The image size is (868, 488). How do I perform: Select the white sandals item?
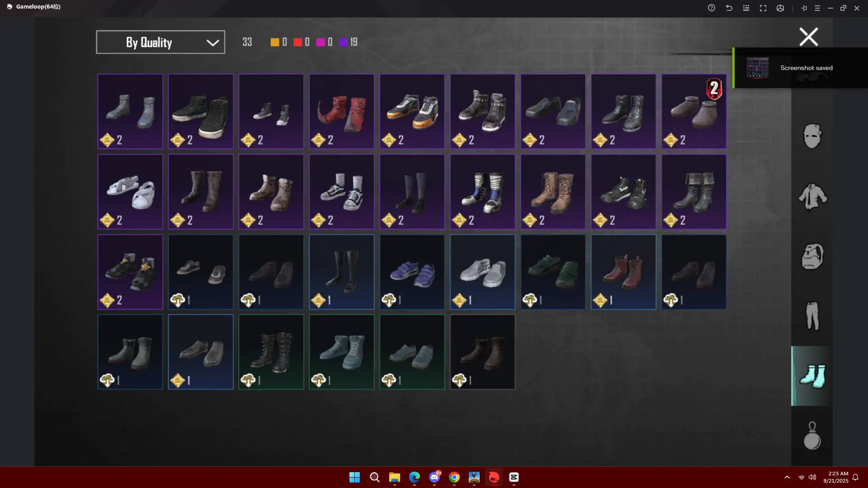tap(130, 192)
